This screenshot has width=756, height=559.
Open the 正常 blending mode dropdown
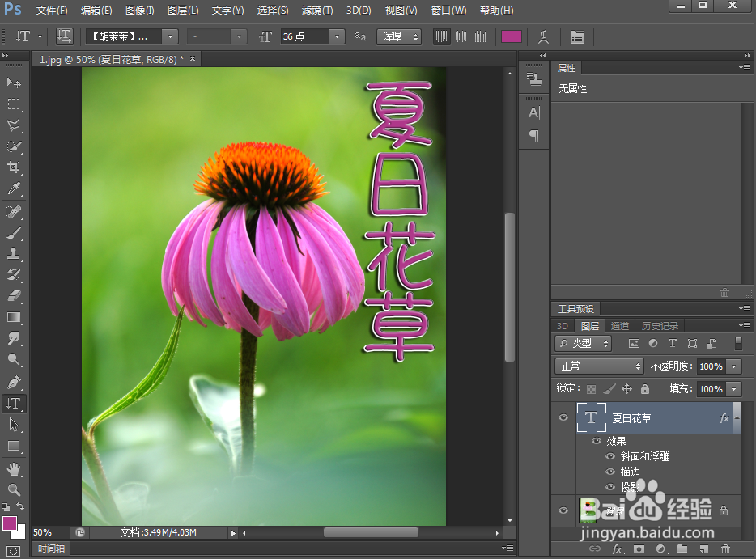(599, 366)
